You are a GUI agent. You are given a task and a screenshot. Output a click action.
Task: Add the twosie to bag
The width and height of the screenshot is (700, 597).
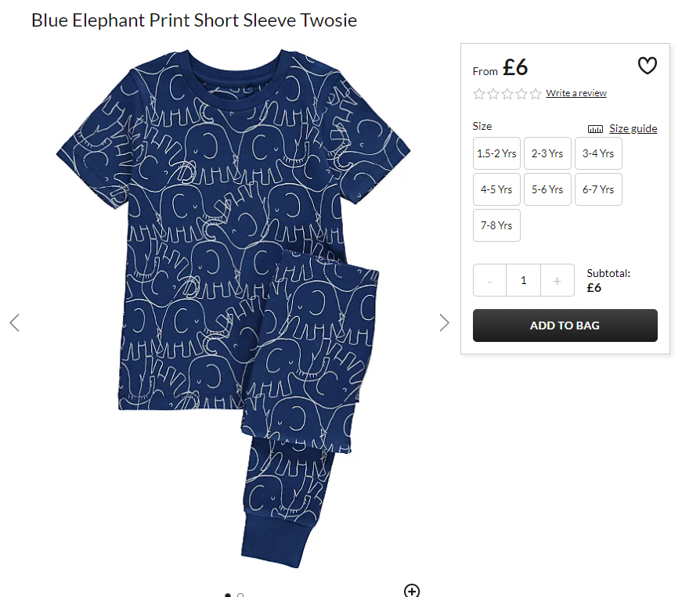tap(565, 325)
